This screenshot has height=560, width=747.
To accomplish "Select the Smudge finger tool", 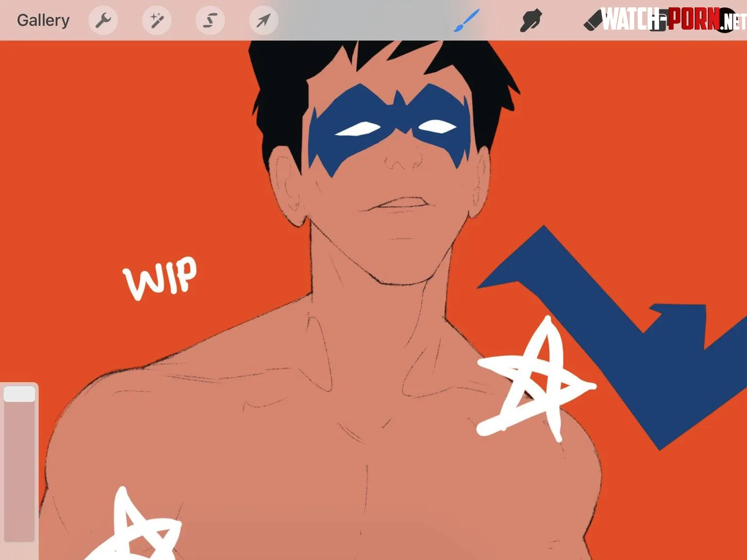I will coord(531,21).
